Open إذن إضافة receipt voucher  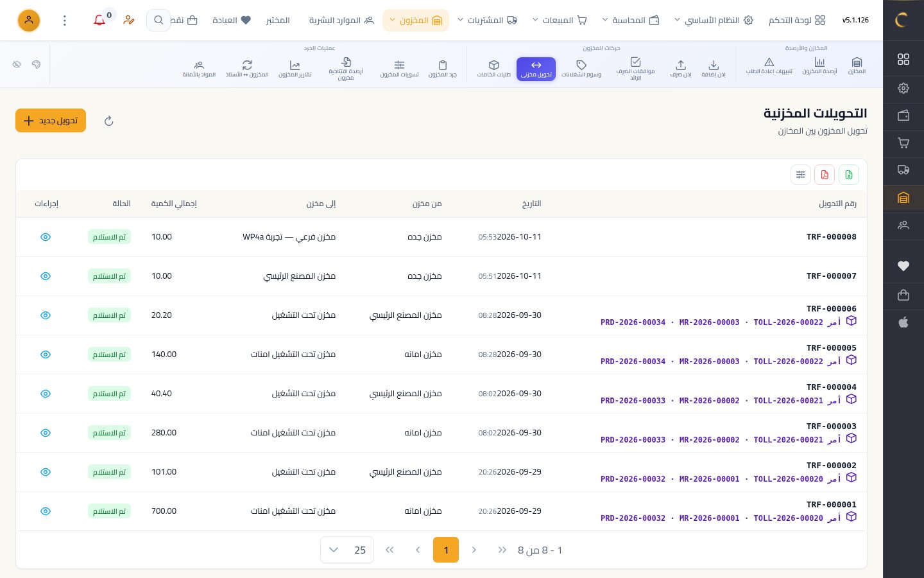click(x=714, y=68)
